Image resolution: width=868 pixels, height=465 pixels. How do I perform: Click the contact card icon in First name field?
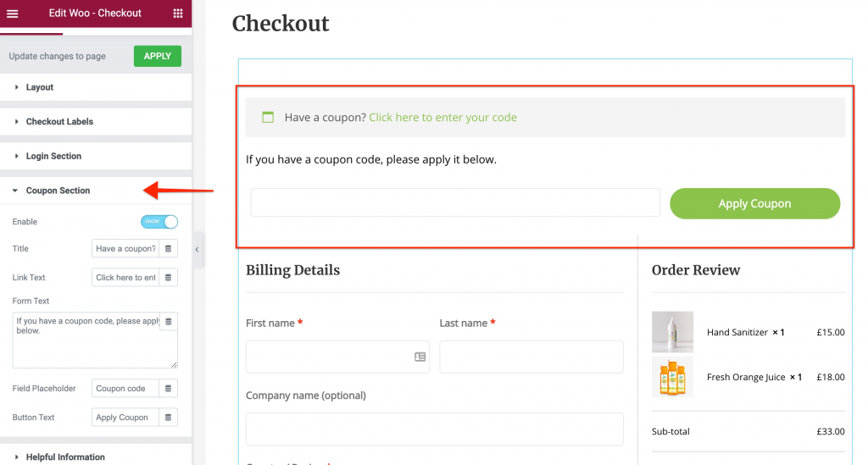(x=420, y=357)
